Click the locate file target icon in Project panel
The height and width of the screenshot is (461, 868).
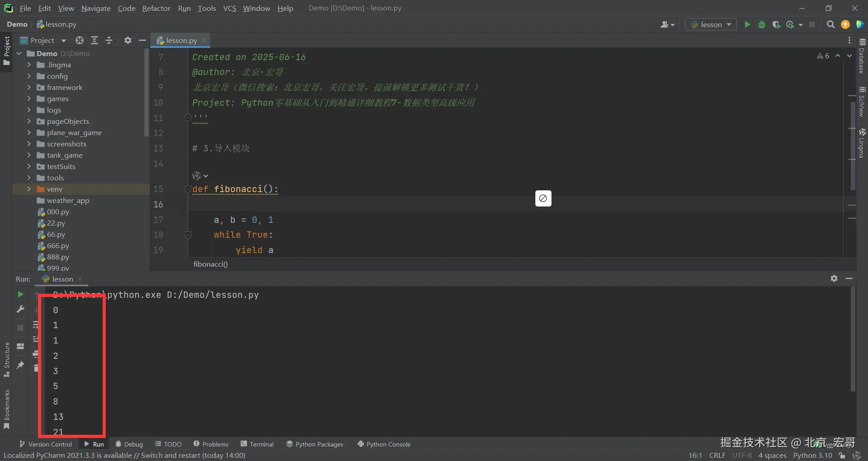click(80, 40)
